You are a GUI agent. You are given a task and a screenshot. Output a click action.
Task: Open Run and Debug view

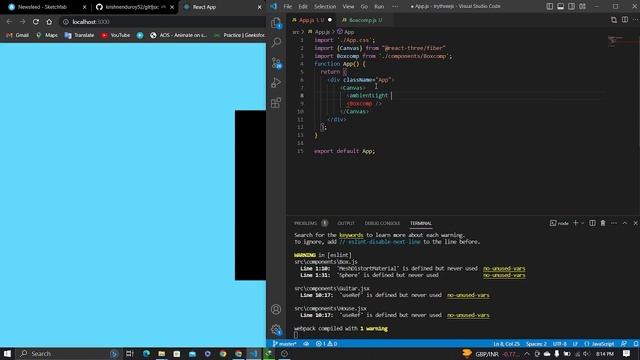pos(276,82)
